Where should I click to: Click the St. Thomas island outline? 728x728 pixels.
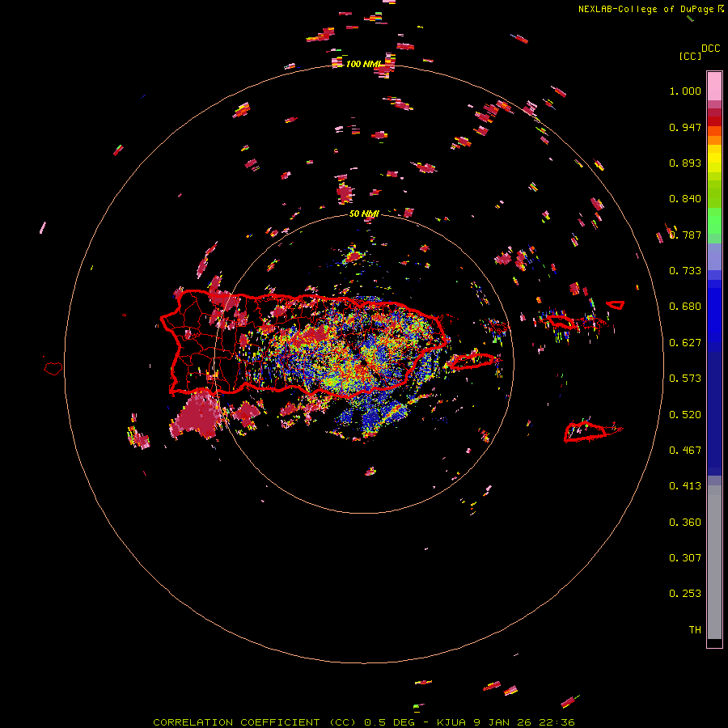[561, 321]
